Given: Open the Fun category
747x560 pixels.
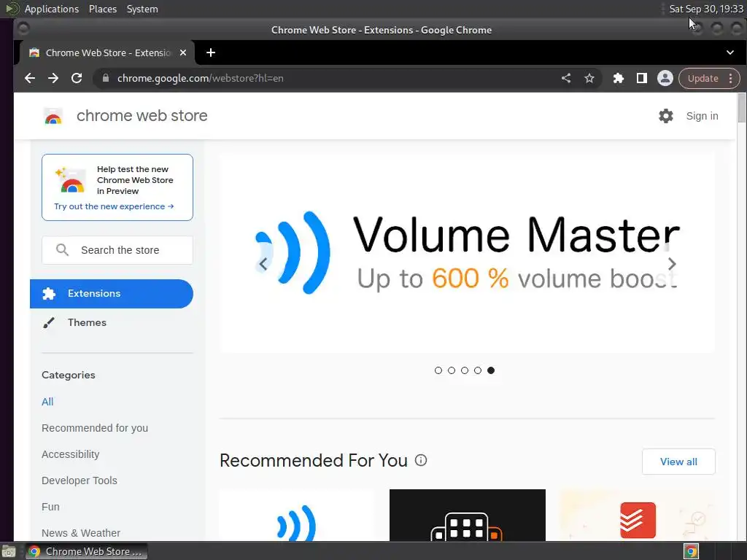Looking at the screenshot, I should click(50, 506).
